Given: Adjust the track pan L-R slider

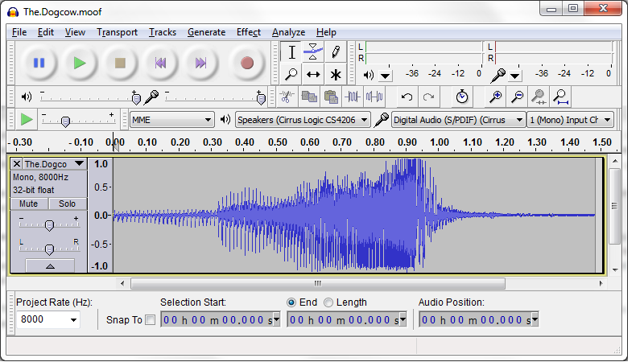Looking at the screenshot, I should 49,249.
